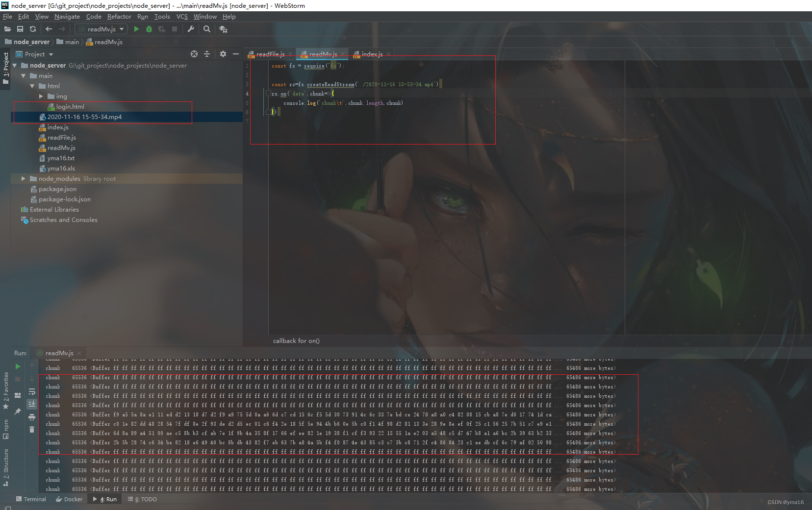
Task: Hide the Project panel with the minus icon
Action: coord(236,54)
